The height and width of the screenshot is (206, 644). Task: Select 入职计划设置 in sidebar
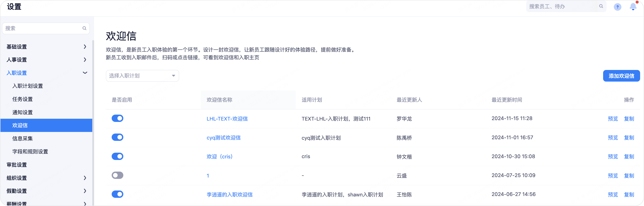point(27,86)
